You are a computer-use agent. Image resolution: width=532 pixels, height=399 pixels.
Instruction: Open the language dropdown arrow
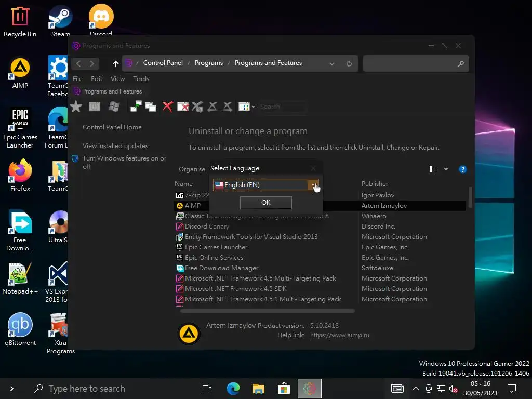[x=313, y=185]
